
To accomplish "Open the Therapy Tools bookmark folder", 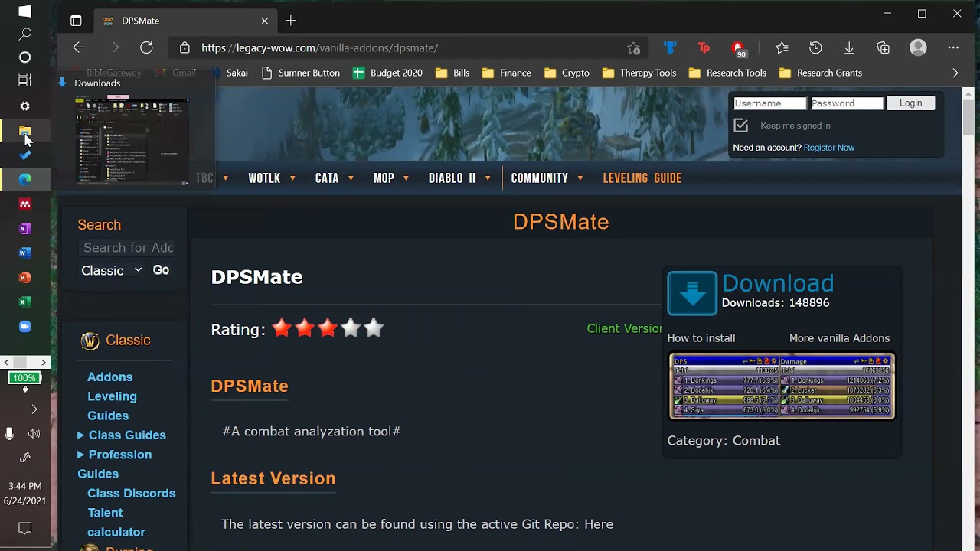I will click(639, 73).
